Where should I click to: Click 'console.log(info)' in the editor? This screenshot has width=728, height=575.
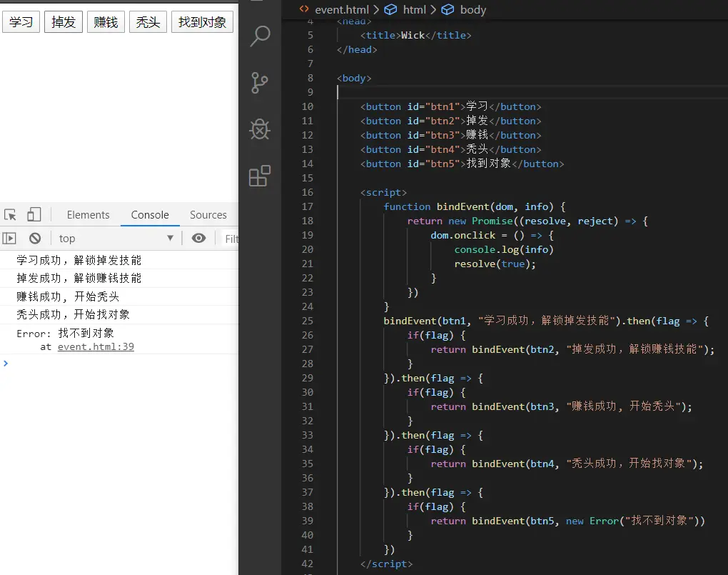pyautogui.click(x=504, y=249)
